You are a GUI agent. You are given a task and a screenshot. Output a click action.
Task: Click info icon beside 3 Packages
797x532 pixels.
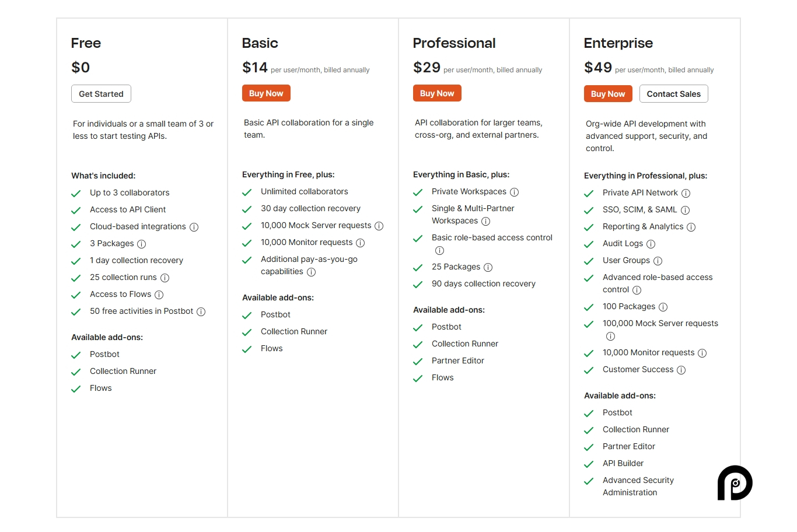coord(141,244)
